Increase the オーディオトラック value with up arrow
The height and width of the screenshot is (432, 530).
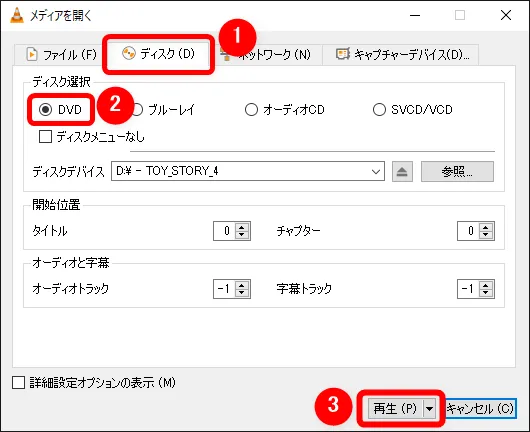[242, 285]
